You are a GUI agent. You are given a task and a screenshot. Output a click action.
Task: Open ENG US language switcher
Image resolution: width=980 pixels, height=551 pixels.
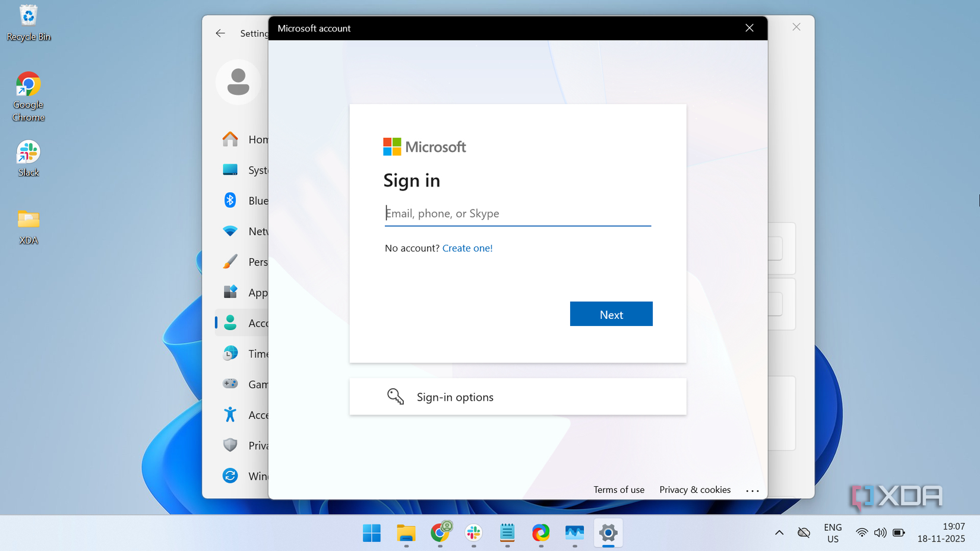pyautogui.click(x=833, y=533)
